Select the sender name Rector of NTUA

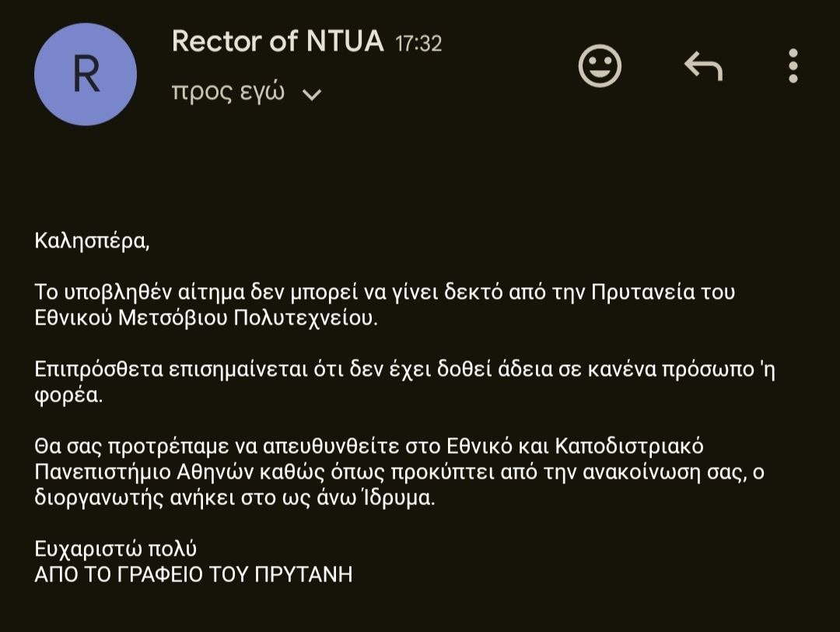point(278,41)
